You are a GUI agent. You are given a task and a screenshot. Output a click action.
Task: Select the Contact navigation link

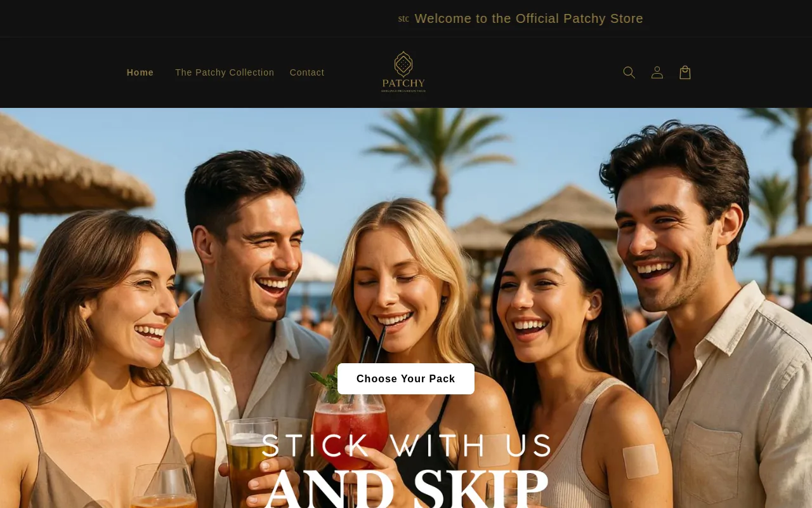click(x=307, y=72)
